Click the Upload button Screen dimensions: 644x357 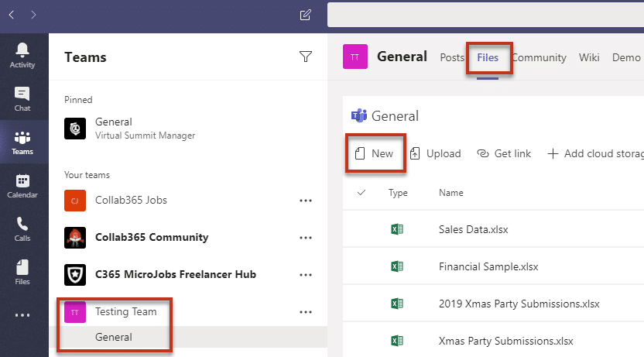click(x=435, y=153)
